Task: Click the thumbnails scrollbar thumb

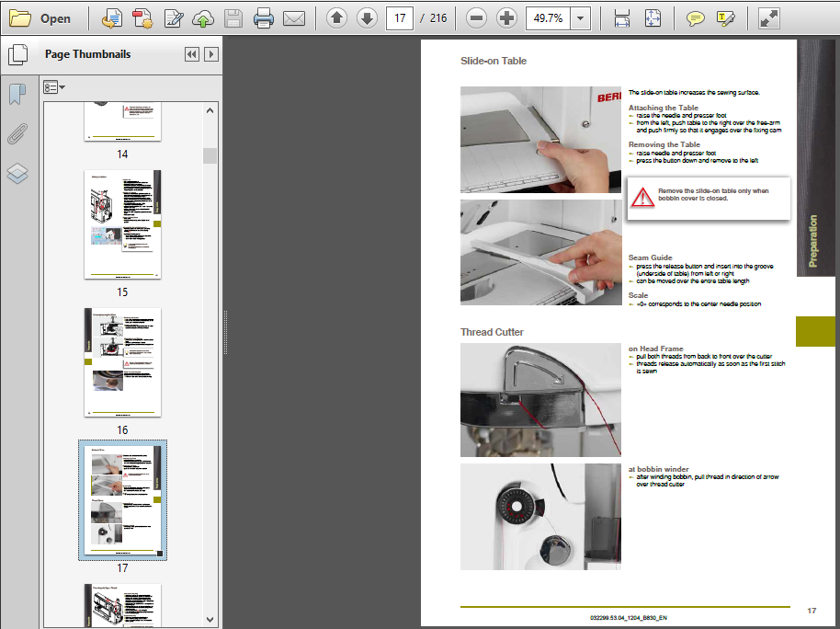Action: [x=210, y=155]
